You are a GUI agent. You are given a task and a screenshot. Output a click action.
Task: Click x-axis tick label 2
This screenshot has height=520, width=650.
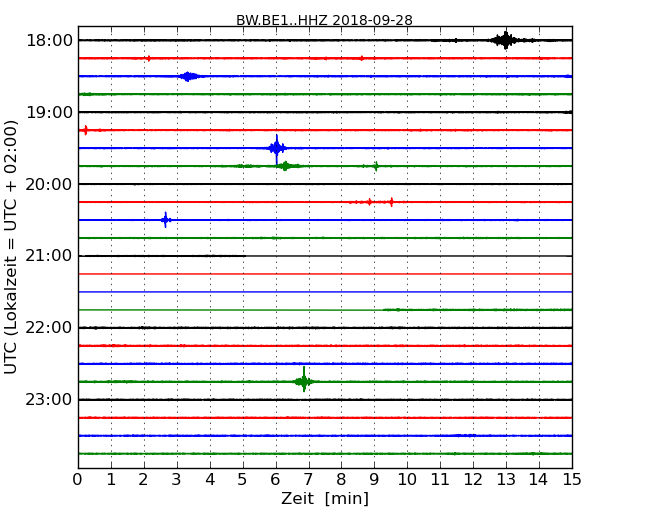tap(144, 480)
